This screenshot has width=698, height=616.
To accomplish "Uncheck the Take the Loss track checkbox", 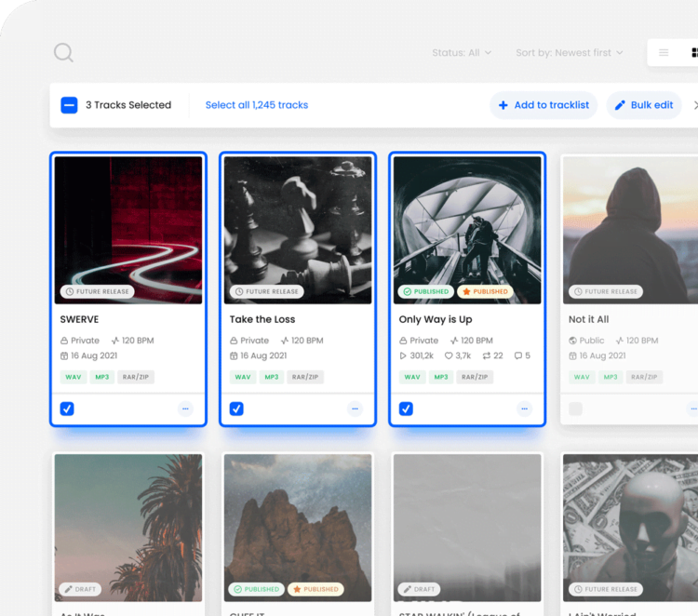I will 236,408.
